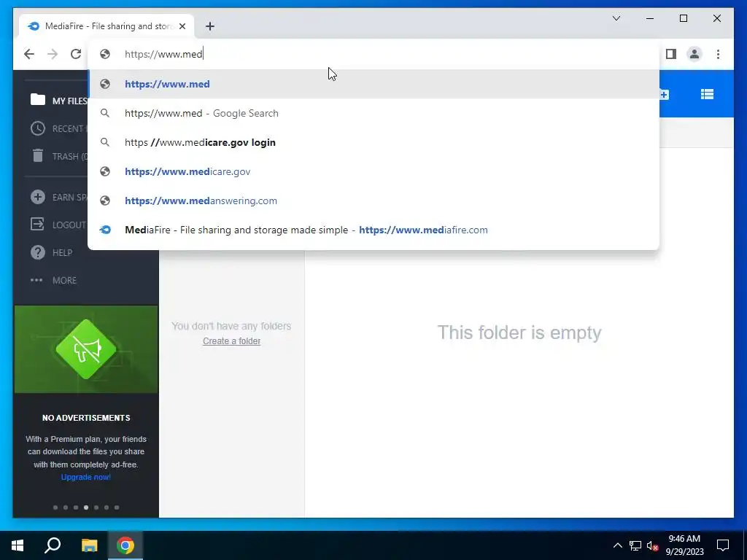Select the MediaFire browser tab
Viewport: 747px width, 560px height.
(107, 26)
